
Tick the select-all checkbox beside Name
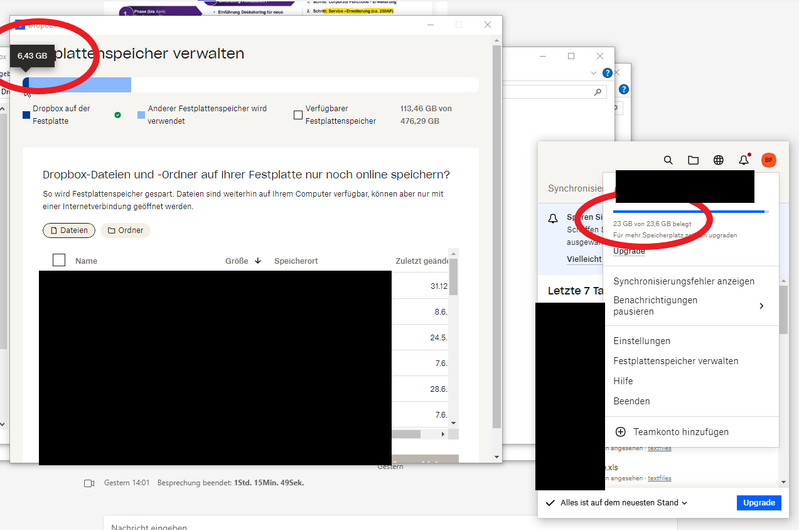58,260
